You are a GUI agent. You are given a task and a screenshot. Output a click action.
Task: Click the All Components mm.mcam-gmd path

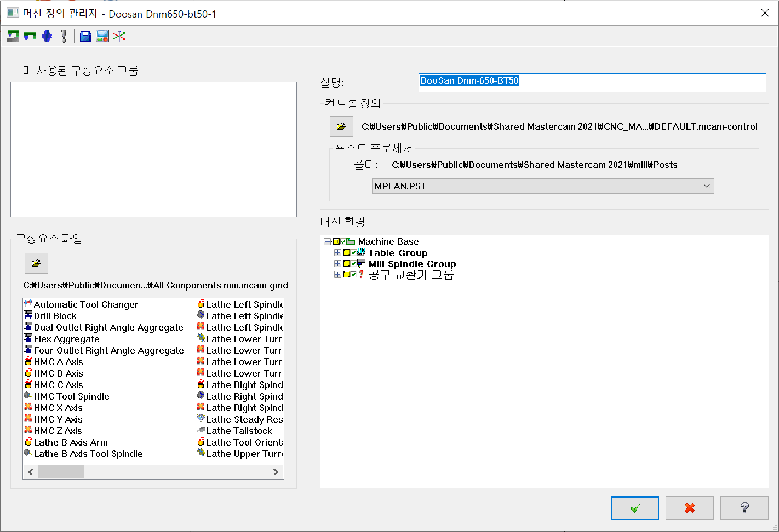[156, 285]
